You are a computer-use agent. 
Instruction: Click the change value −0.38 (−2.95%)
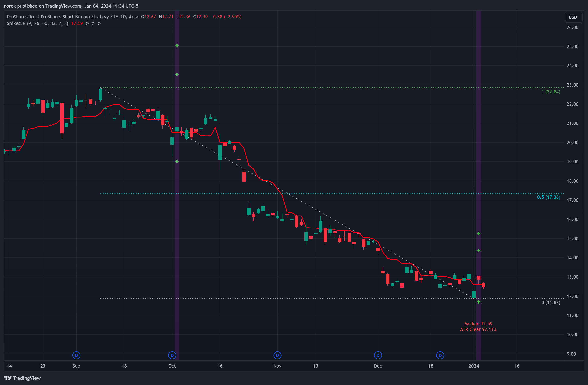coord(226,17)
